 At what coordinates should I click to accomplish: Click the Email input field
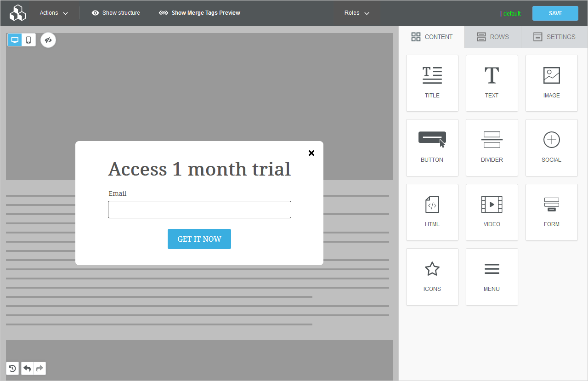pos(199,210)
